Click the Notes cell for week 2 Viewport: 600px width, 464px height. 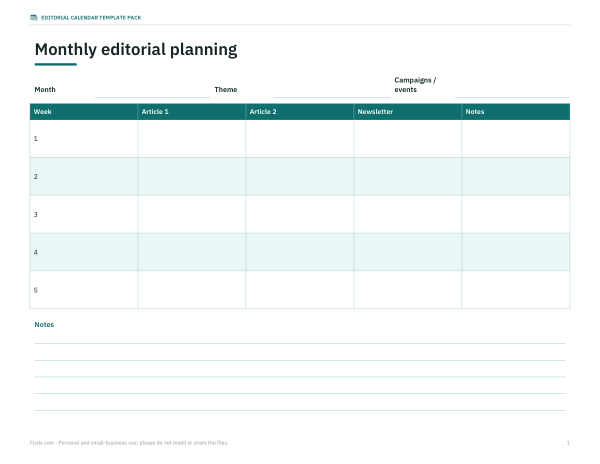pyautogui.click(x=516, y=177)
